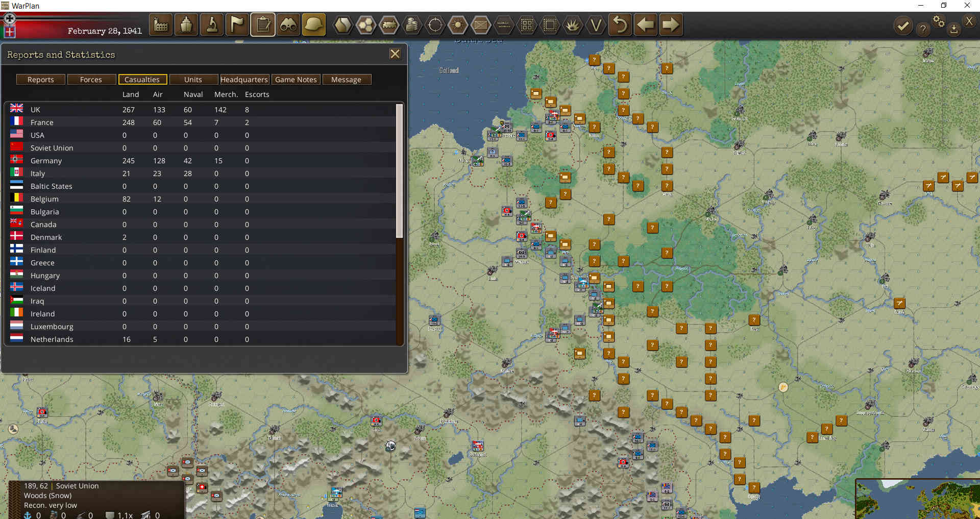
Task: Click the clipboard reports toolbar icon
Action: [x=263, y=24]
